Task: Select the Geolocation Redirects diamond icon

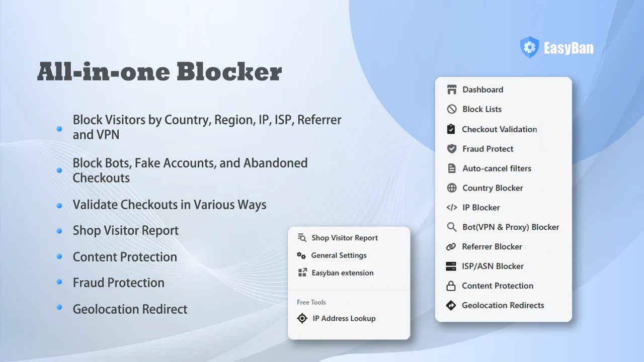Action: click(451, 305)
